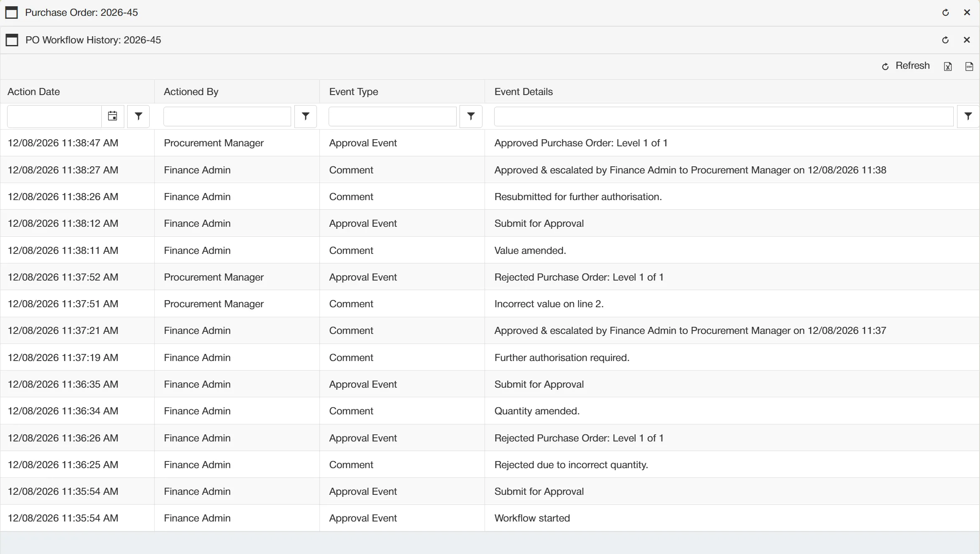
Task: Open the Action Date calendar picker
Action: tap(113, 116)
